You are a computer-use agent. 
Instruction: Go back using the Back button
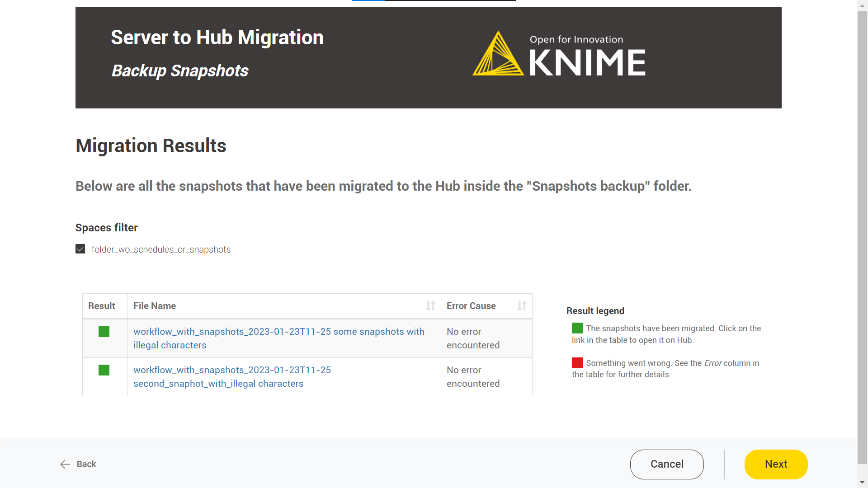tap(78, 464)
